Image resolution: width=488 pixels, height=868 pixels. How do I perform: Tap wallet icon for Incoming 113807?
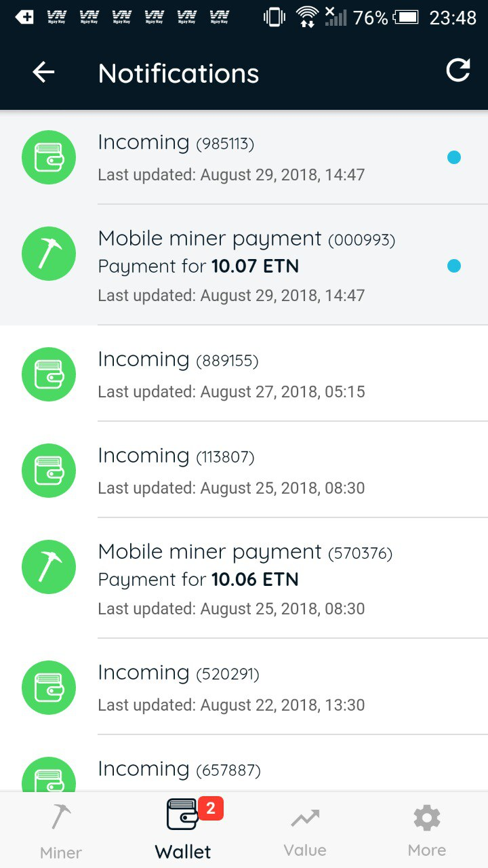tap(48, 471)
